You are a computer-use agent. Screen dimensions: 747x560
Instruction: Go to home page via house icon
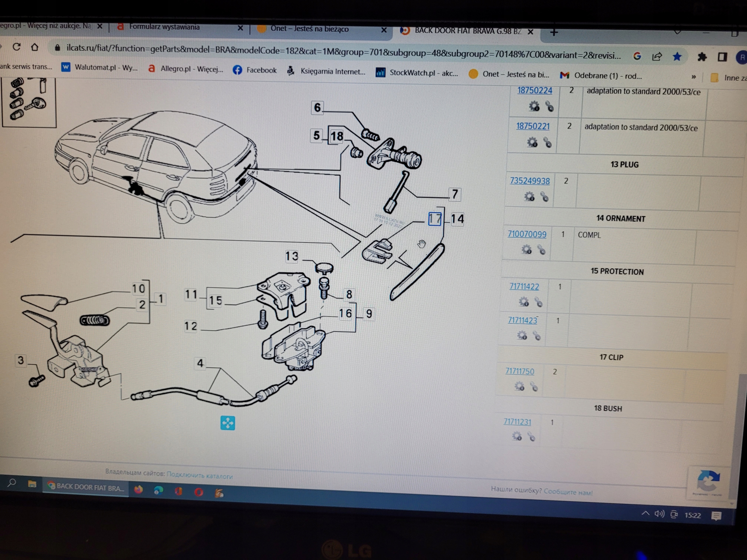[x=34, y=47]
